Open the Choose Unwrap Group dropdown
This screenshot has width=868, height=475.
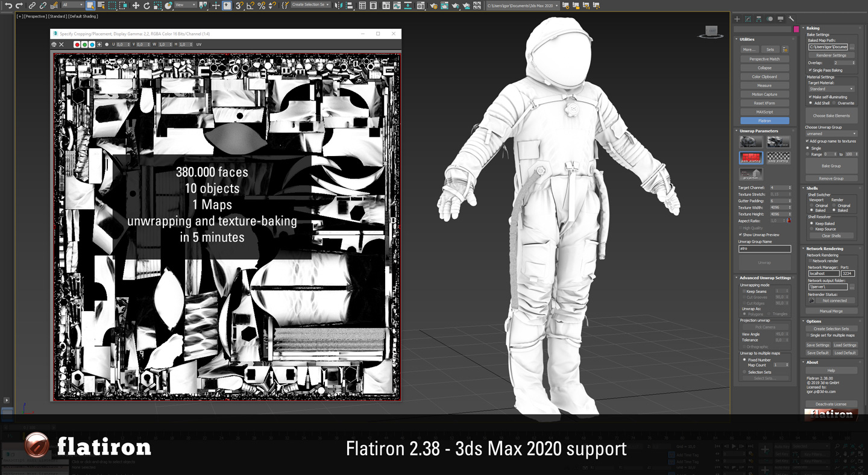(x=831, y=134)
